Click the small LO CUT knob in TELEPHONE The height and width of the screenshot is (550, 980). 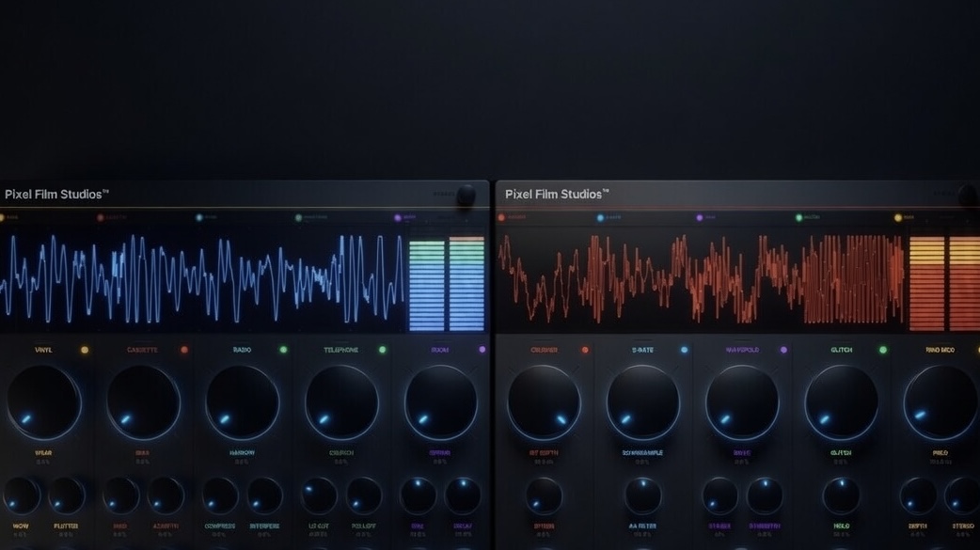[320, 496]
